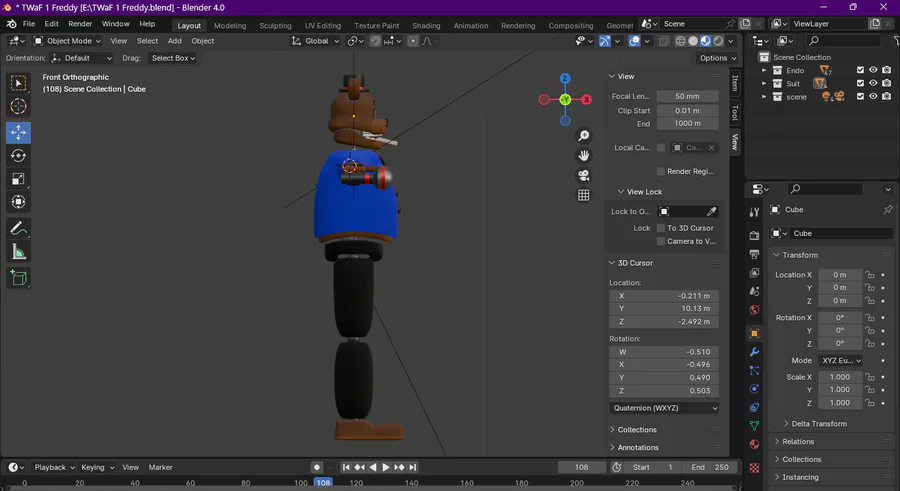Open the Object properties orange square tab
The width and height of the screenshot is (900, 491).
754,333
